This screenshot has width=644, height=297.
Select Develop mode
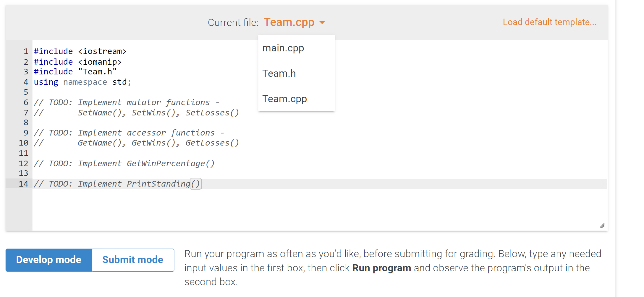(x=49, y=260)
